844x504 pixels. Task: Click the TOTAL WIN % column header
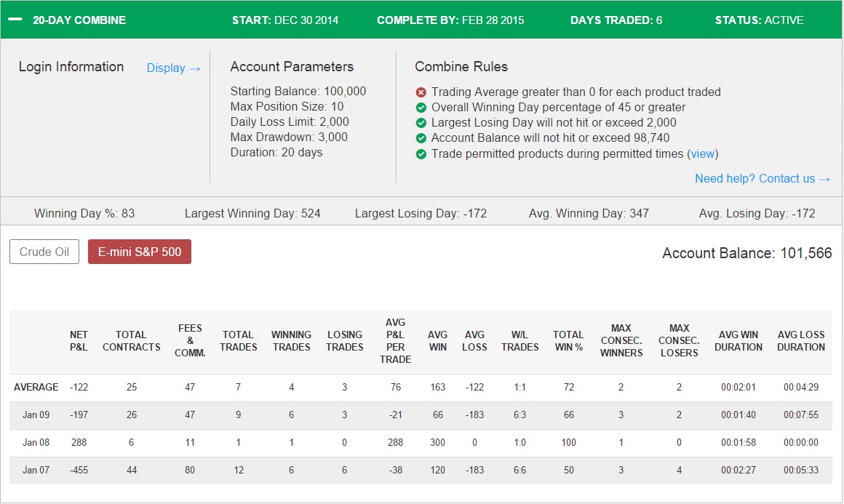[x=568, y=341]
